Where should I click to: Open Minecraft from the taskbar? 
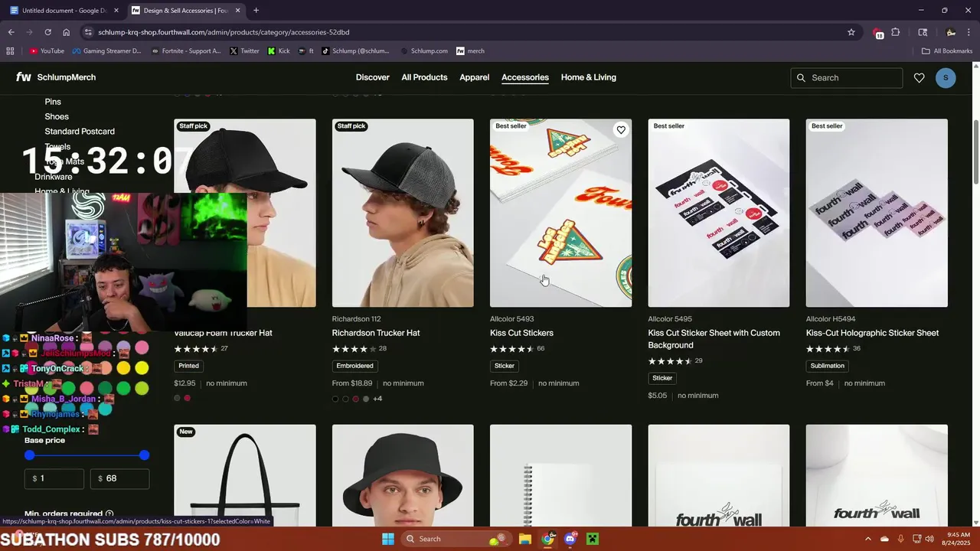tap(592, 539)
